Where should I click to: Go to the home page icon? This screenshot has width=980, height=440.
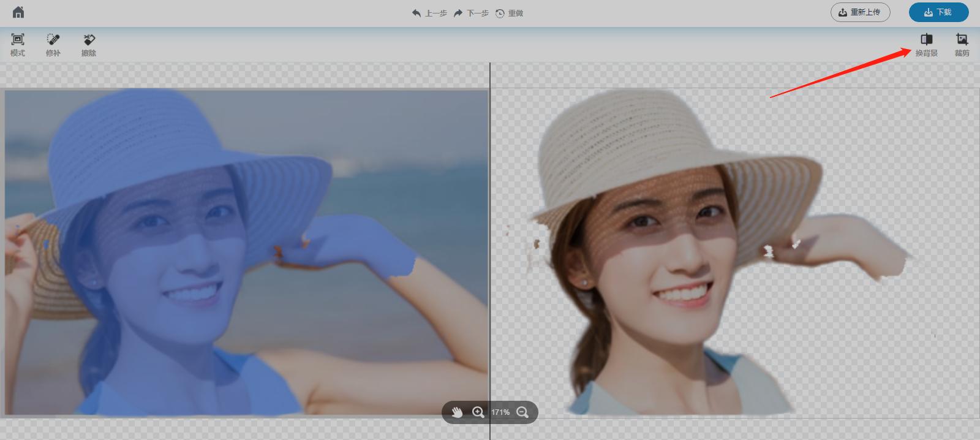click(18, 12)
